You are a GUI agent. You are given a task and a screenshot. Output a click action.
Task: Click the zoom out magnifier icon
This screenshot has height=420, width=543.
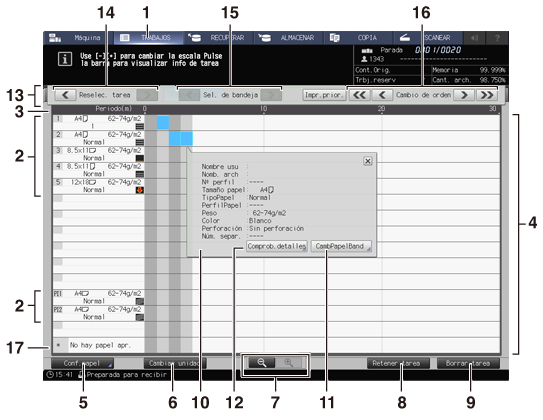[262, 363]
